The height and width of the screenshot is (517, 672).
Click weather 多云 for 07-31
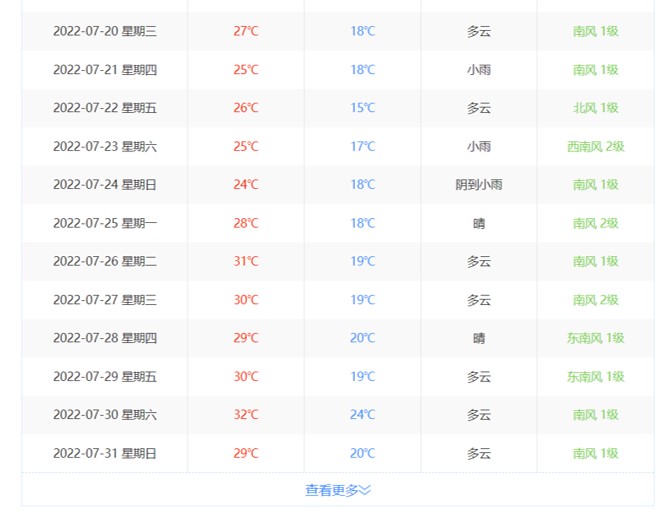(479, 454)
